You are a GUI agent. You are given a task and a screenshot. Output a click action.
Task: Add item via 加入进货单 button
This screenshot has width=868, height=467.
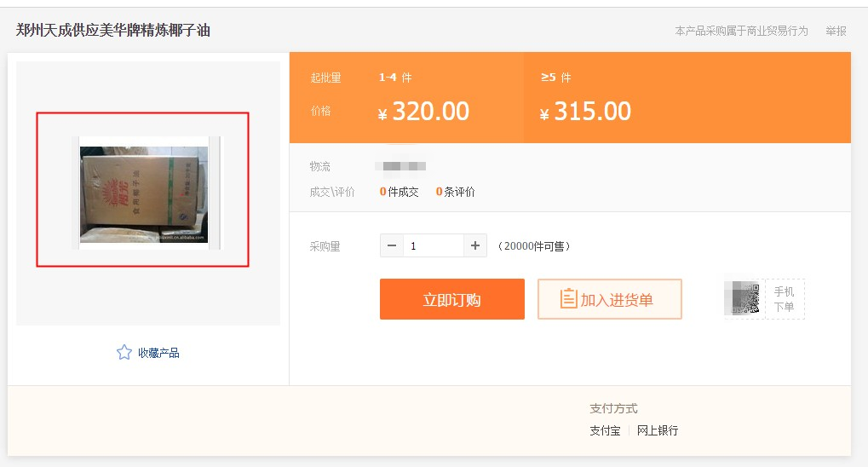[609, 299]
